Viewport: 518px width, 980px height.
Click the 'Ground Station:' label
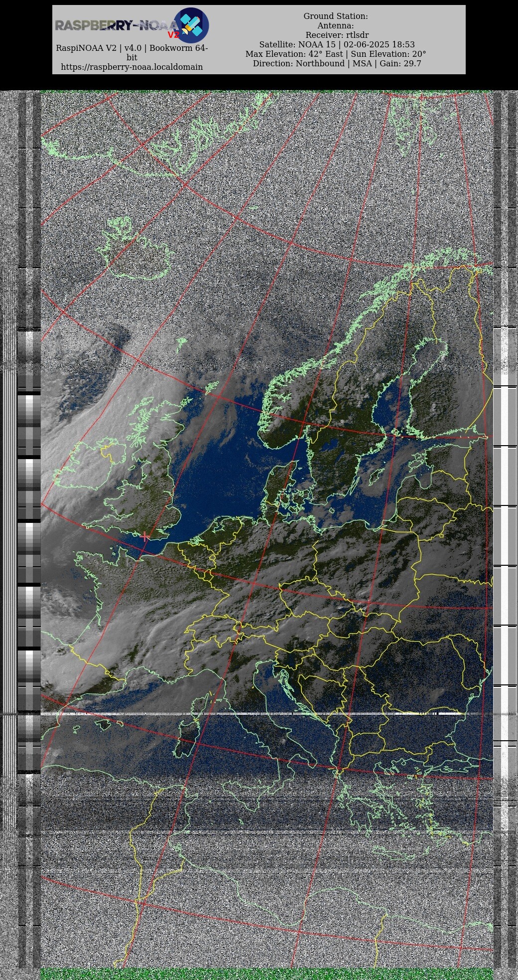(x=336, y=16)
